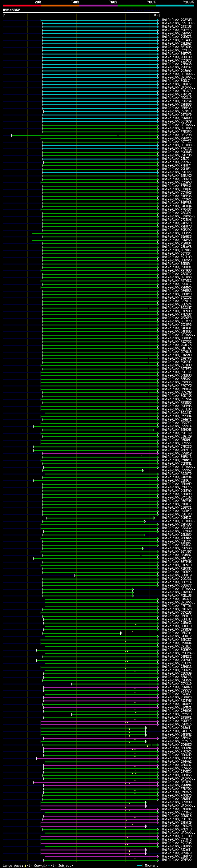
Task: Click the UniRef100_B8LKN4 hit label
Action: [x=177, y=748]
